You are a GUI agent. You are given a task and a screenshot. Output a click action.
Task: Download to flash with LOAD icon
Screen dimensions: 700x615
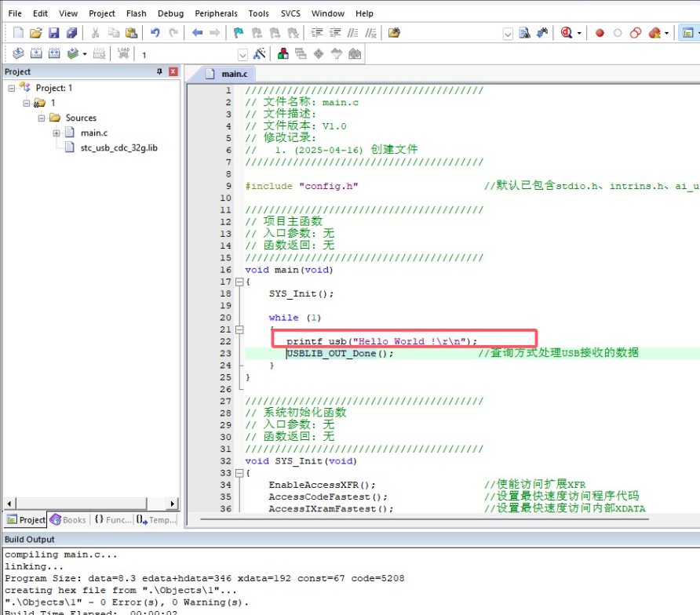123,53
